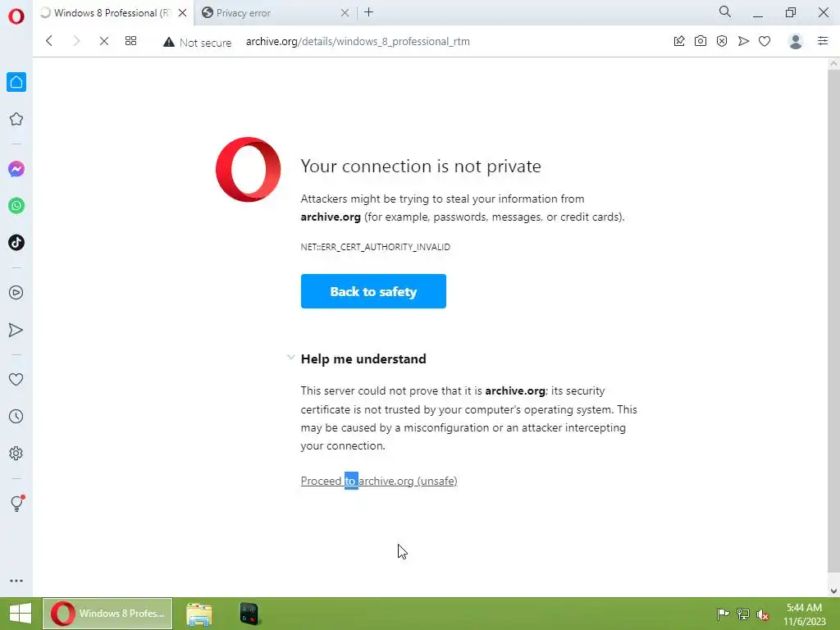840x630 pixels.
Task: Open Facebook Messenger in sidebar
Action: (x=16, y=169)
